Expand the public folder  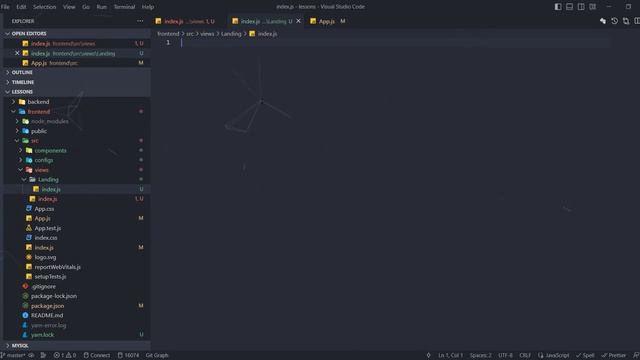point(77,131)
